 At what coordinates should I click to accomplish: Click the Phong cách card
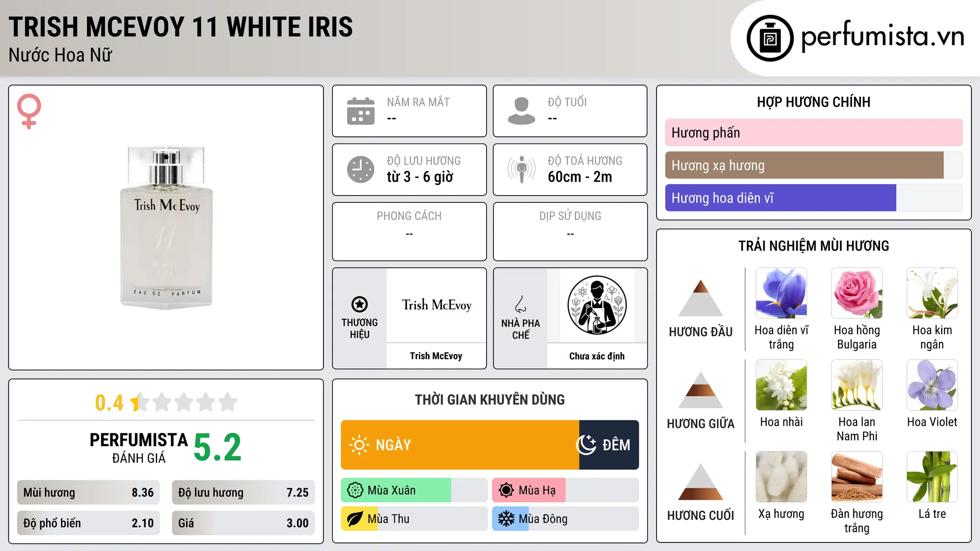[410, 231]
